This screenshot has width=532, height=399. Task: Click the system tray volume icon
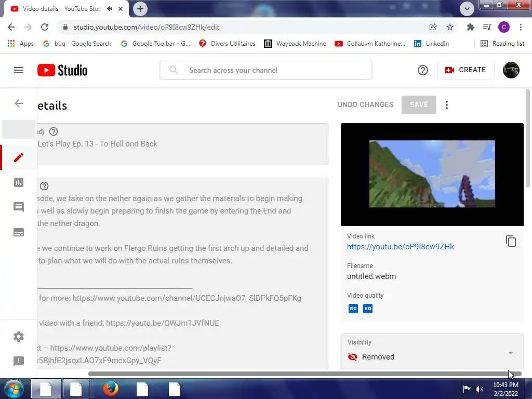480,389
